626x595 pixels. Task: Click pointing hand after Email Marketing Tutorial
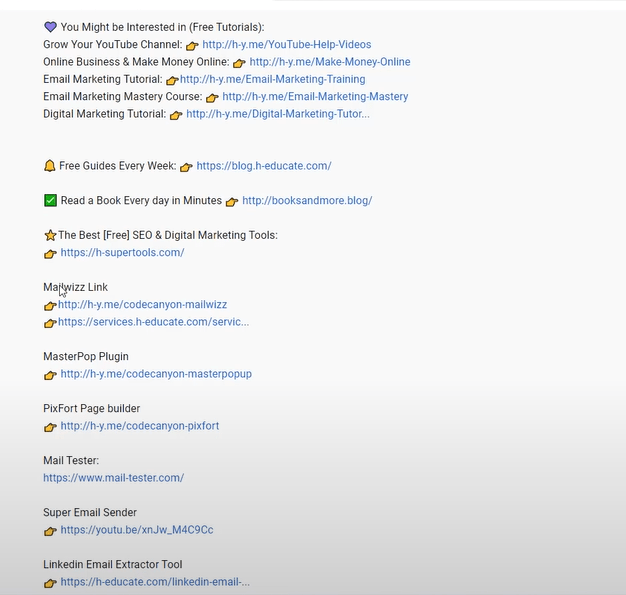(x=172, y=80)
